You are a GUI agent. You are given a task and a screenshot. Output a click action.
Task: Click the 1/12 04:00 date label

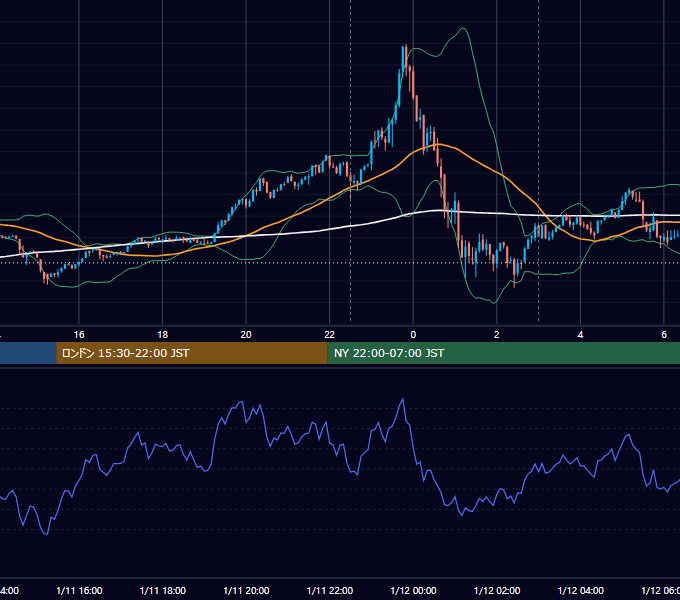tap(581, 590)
